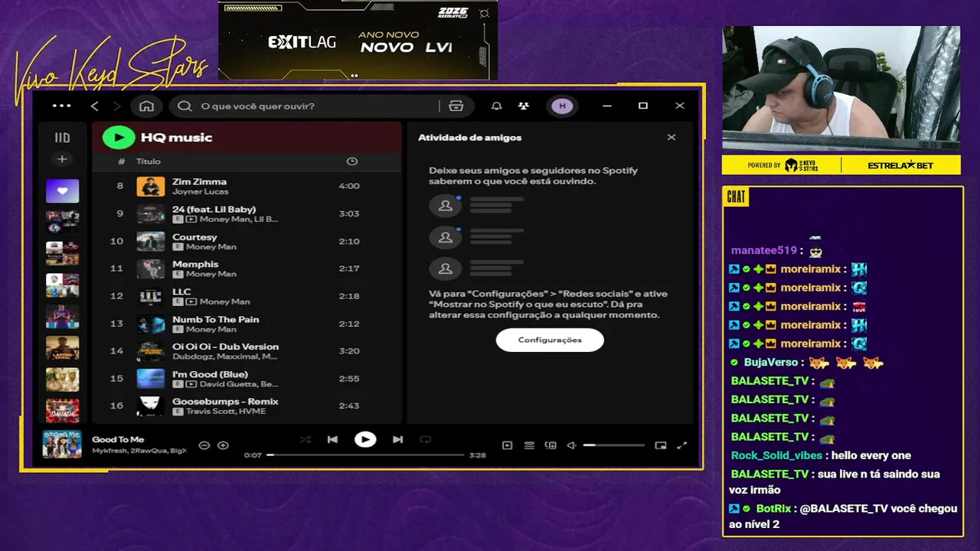Image resolution: width=980 pixels, height=551 pixels.
Task: Open artist Travis Scott, HVME link
Action: (x=225, y=412)
